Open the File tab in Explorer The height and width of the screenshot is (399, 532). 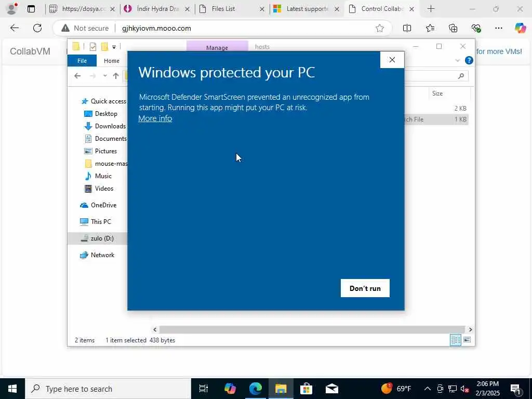pos(82,61)
